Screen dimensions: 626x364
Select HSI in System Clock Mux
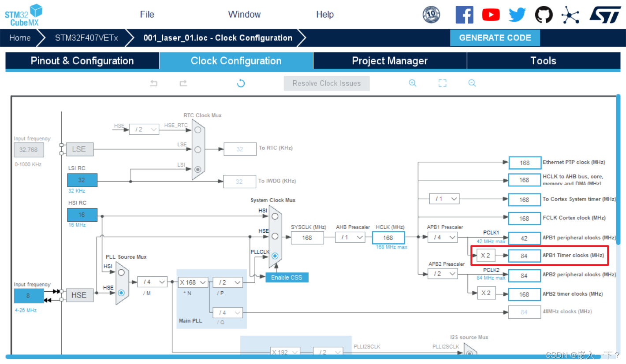click(x=275, y=216)
